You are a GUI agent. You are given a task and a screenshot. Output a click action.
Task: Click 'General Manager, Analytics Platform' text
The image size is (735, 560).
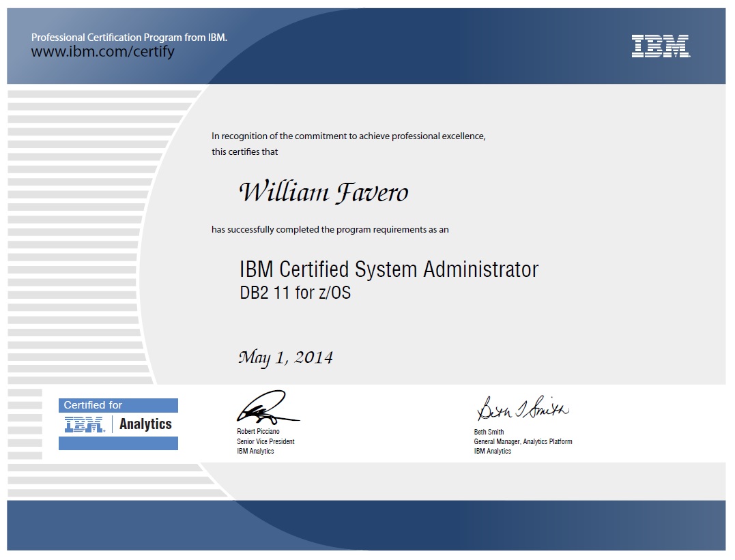point(523,441)
